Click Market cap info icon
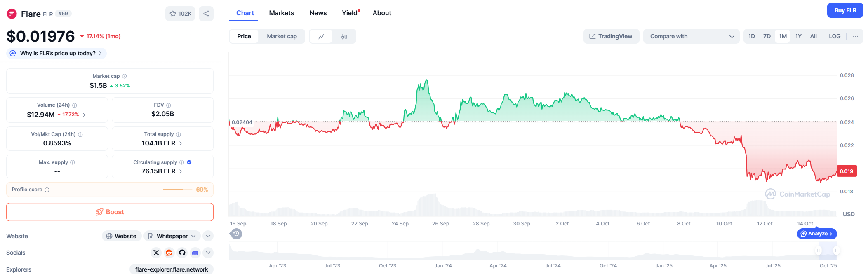The image size is (868, 274). [x=125, y=76]
